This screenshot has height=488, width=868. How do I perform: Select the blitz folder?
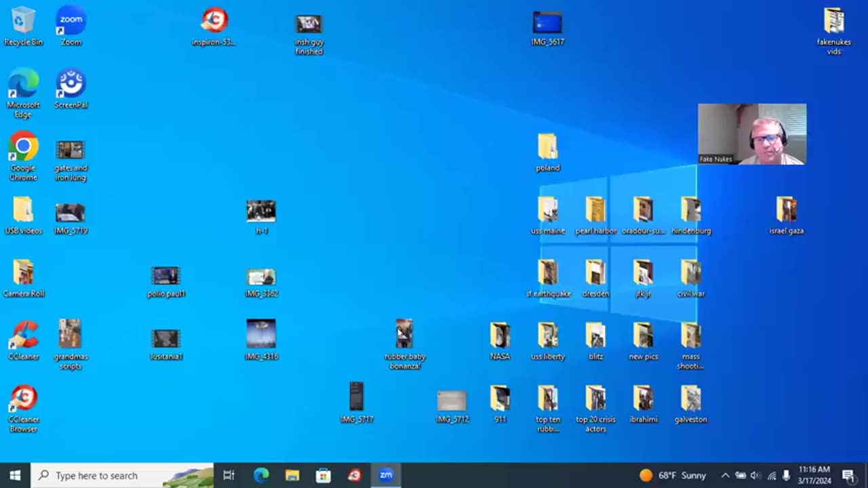tap(595, 341)
